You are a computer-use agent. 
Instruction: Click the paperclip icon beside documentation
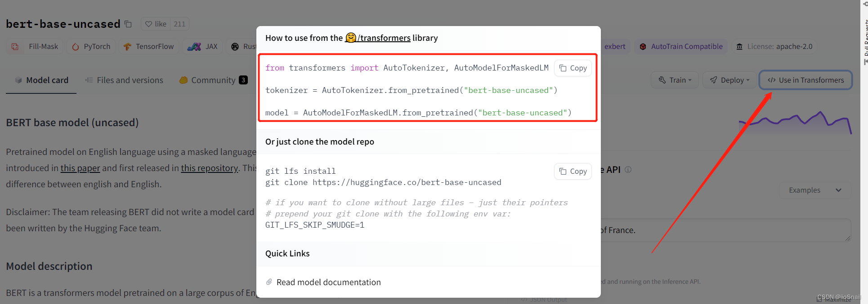pyautogui.click(x=269, y=282)
